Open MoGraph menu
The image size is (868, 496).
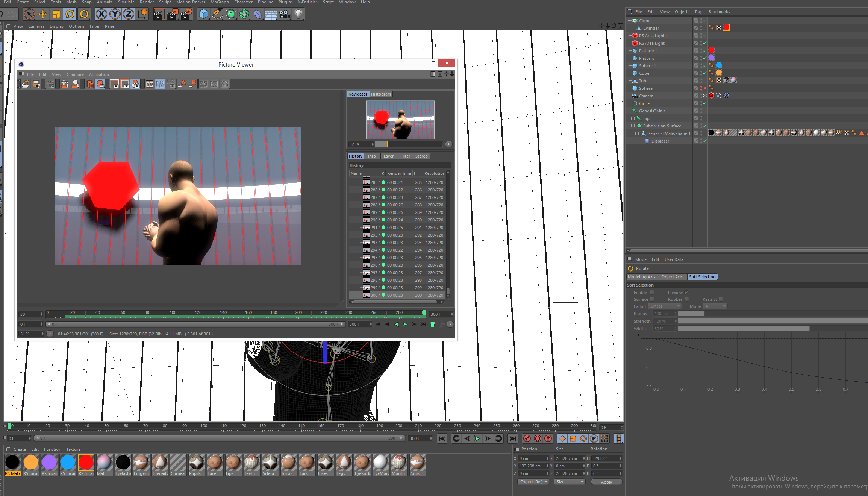[x=220, y=2]
